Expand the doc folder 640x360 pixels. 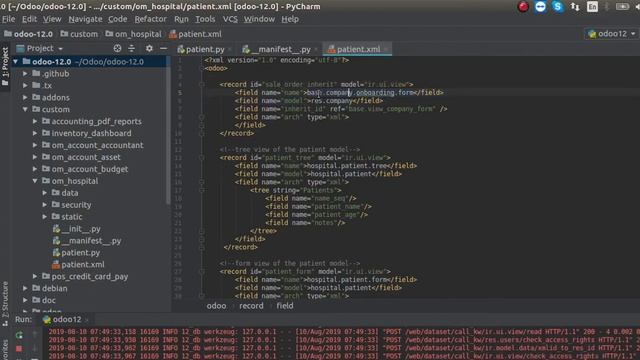click(x=25, y=300)
